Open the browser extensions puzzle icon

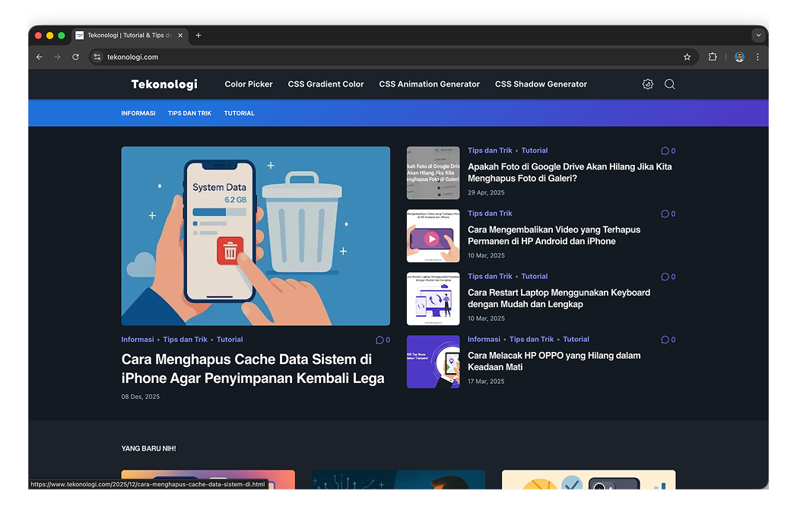(713, 56)
